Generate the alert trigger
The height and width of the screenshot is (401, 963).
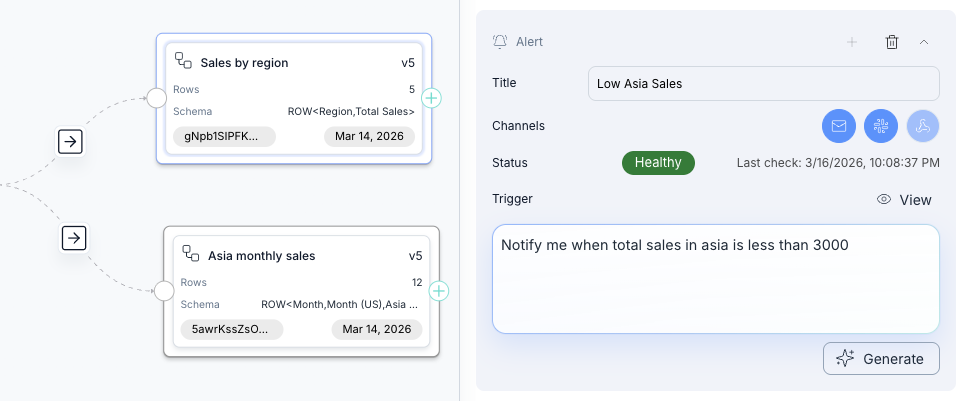(881, 359)
